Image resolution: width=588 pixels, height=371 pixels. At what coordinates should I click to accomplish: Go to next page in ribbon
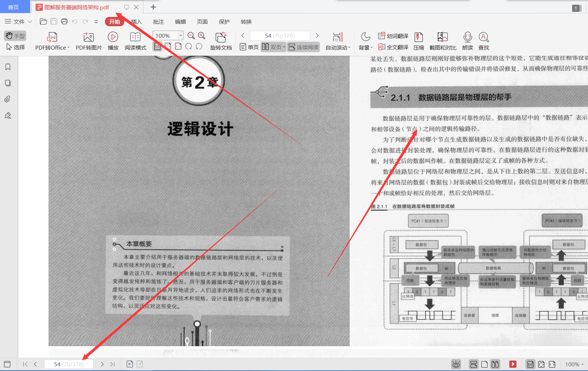click(x=317, y=36)
